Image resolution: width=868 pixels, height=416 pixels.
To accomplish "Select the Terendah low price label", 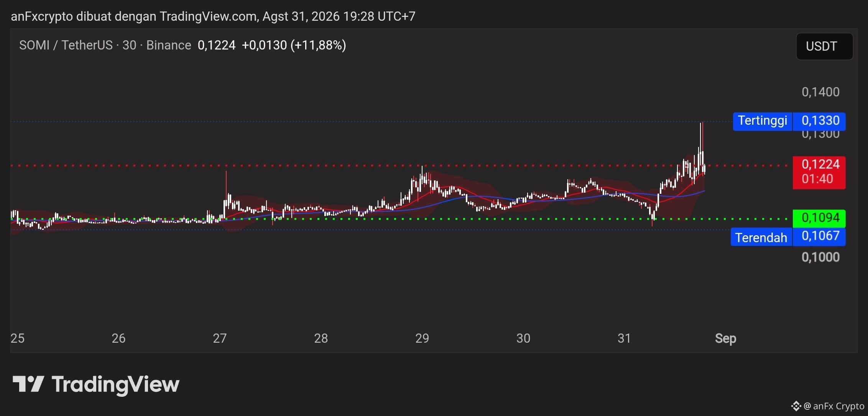I will (761, 238).
